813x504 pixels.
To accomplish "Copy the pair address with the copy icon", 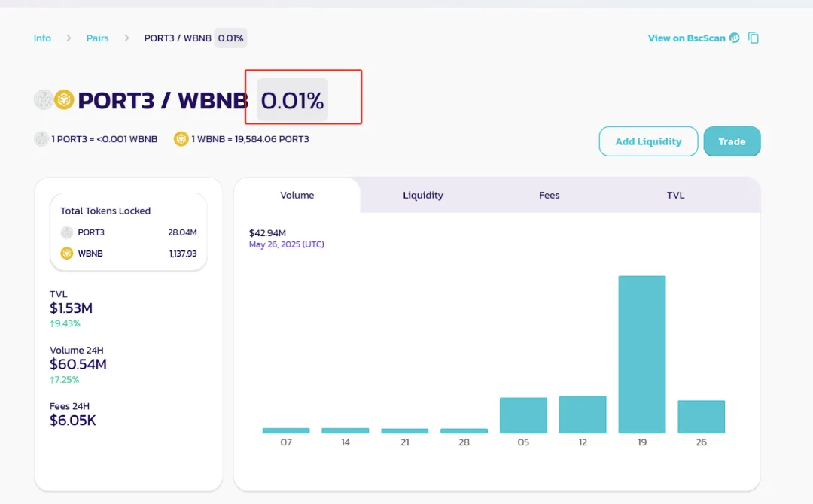I will pos(754,38).
